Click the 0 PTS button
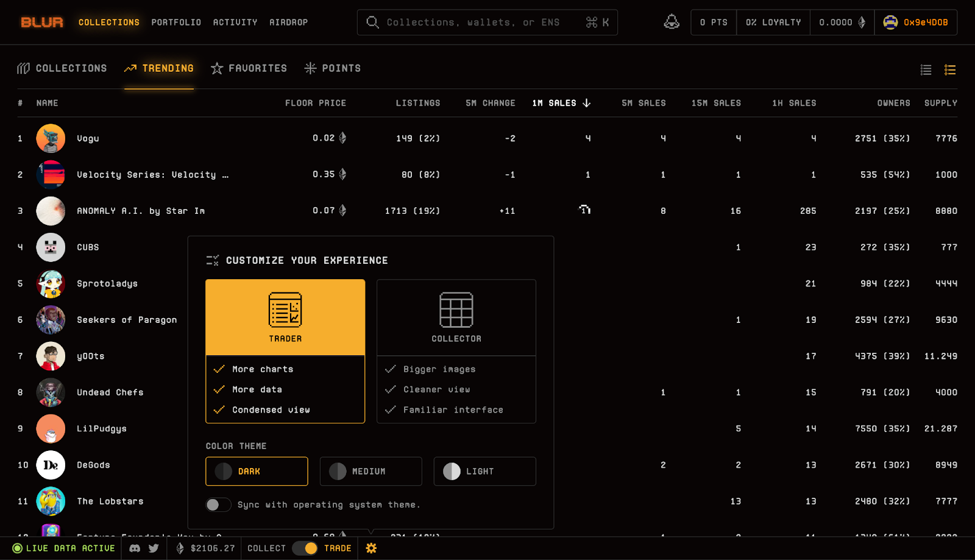Viewport: 975px width, 560px height. 714,23
